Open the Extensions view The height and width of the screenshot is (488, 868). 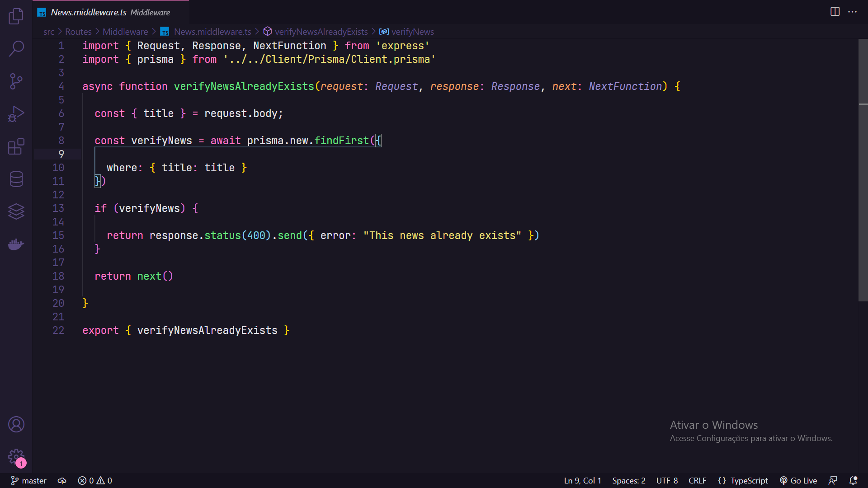tap(16, 146)
